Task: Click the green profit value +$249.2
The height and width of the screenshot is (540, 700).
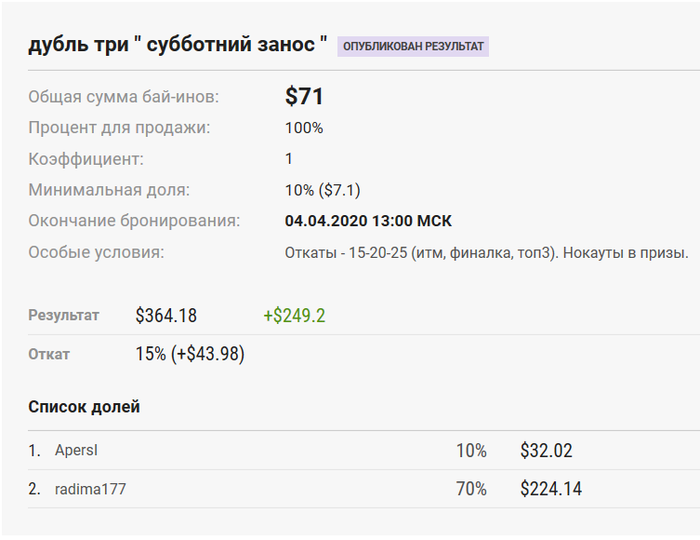Action: coord(294,316)
